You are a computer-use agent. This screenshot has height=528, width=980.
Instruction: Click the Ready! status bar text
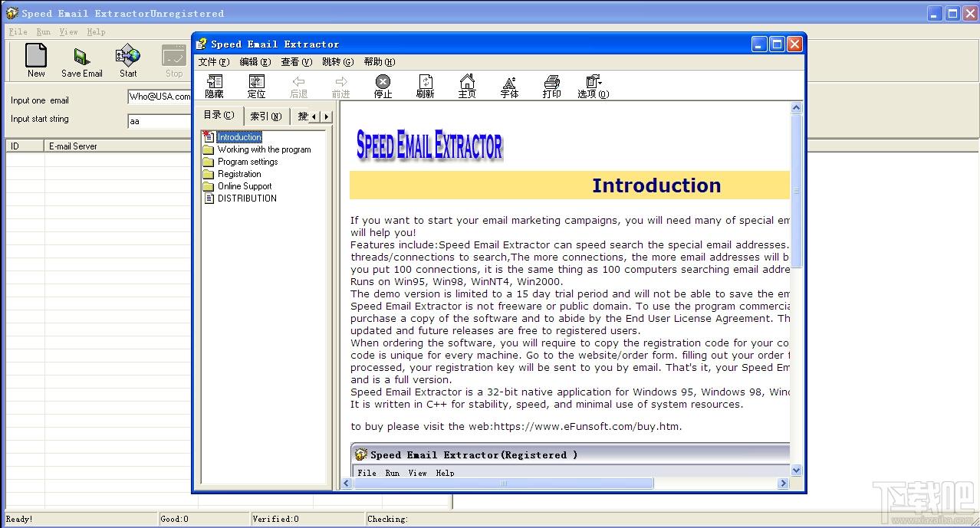click(x=19, y=519)
